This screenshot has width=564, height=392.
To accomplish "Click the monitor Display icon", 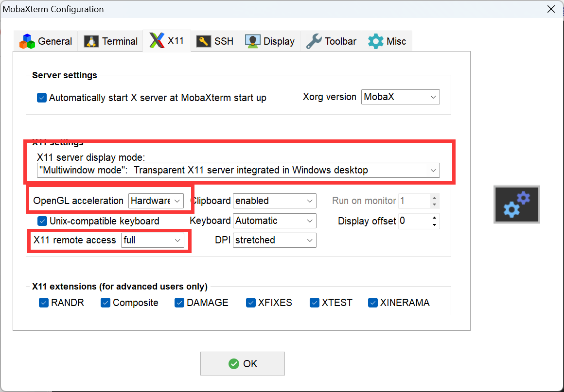I will [x=252, y=41].
